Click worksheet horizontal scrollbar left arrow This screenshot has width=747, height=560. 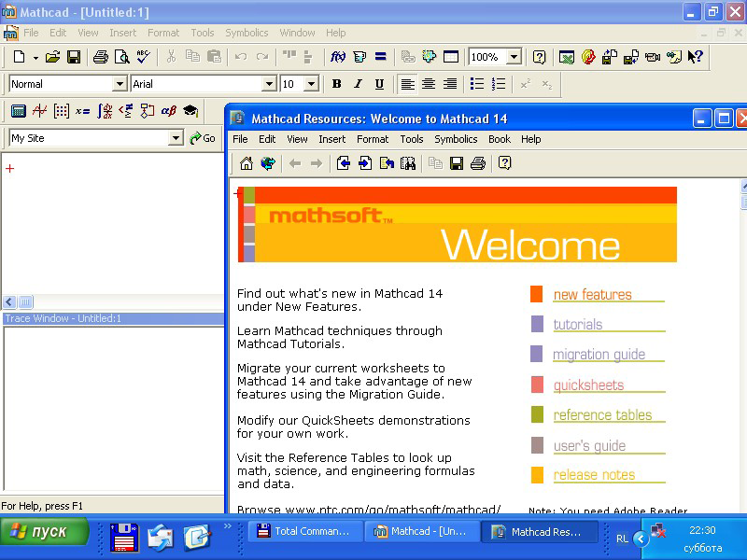coord(9,301)
